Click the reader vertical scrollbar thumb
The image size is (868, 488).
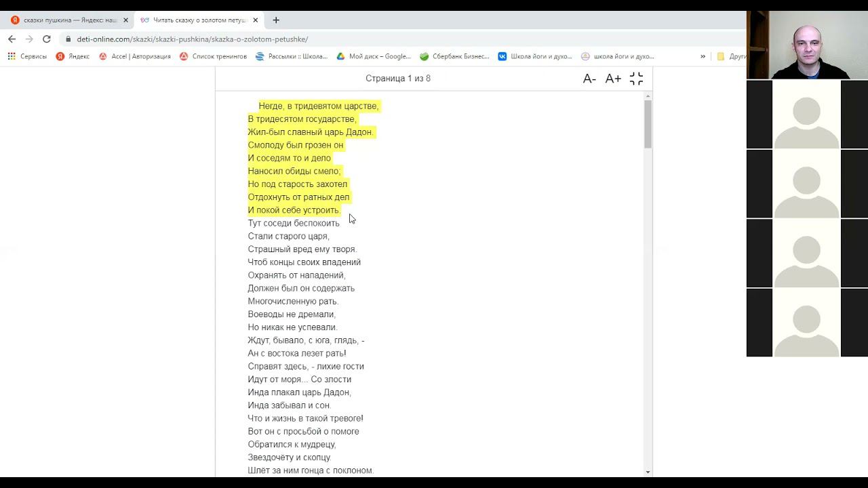[x=648, y=124]
